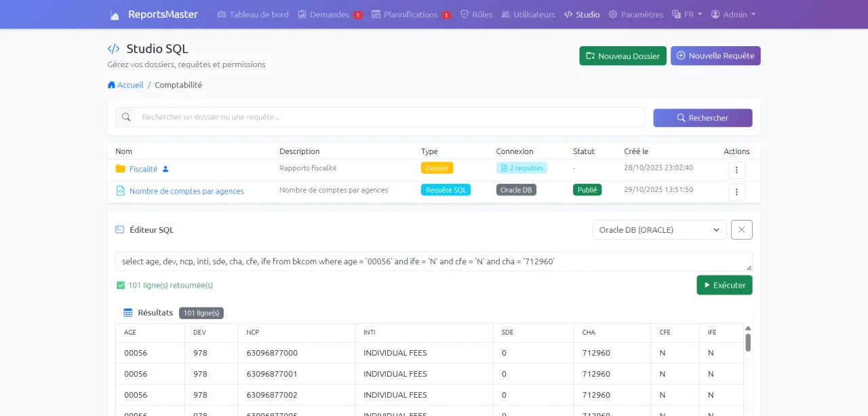The image size is (868, 416).
Task: Click the yellow Fiscalité folder icon
Action: coord(120,168)
